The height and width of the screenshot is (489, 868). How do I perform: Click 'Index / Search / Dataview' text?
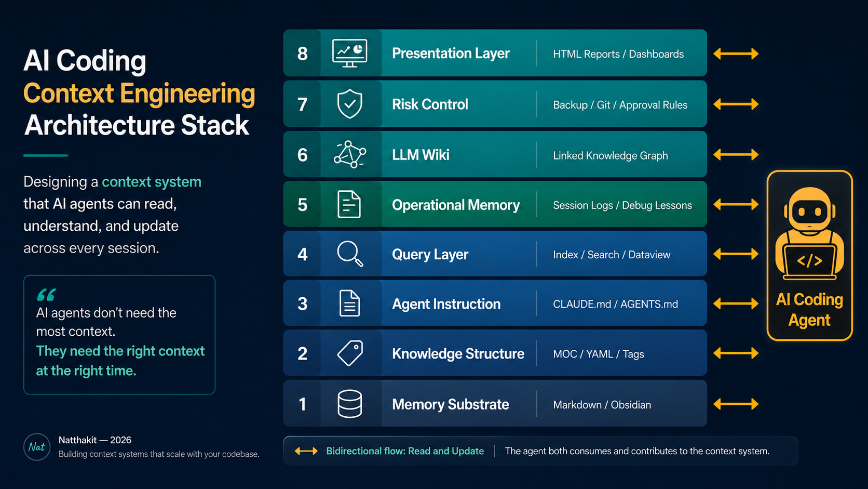pyautogui.click(x=612, y=255)
